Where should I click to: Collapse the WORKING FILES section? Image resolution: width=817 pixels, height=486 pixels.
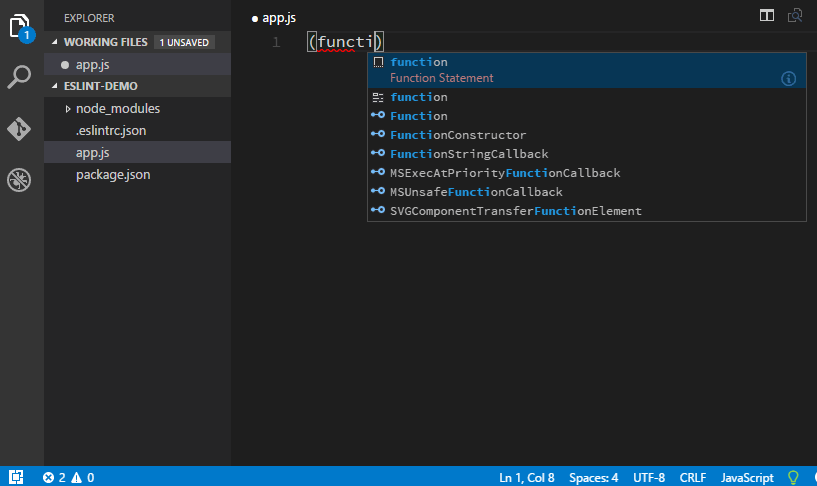55,42
